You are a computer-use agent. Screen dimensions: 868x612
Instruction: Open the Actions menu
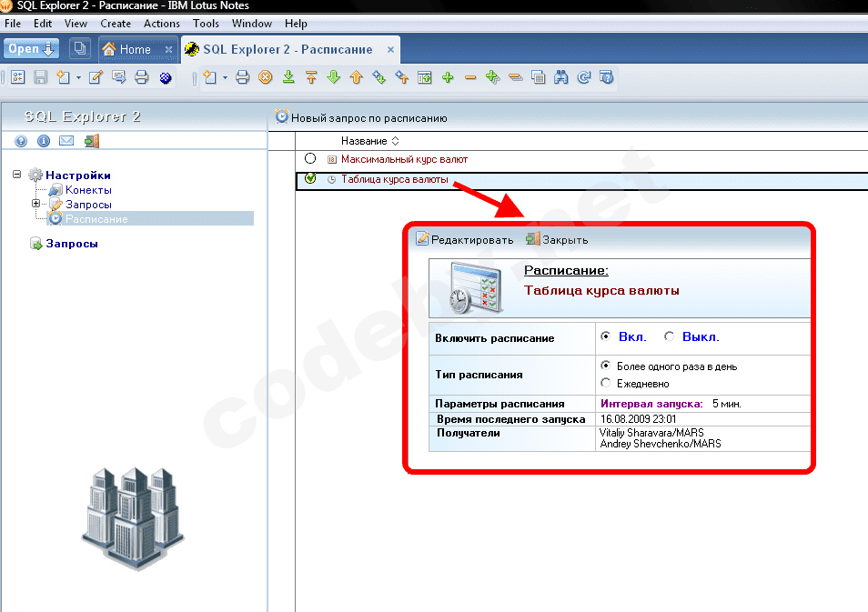point(162,24)
